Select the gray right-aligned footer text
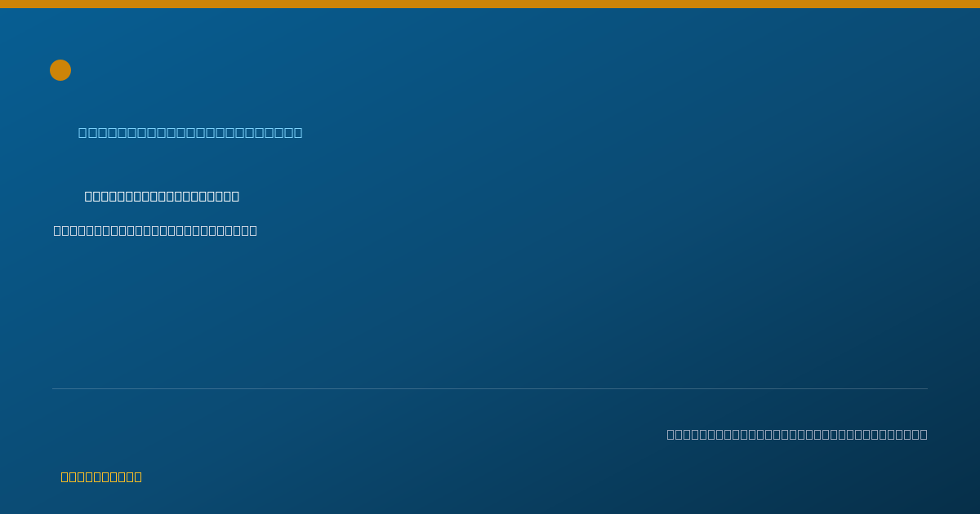Screen dimensions: 980x514 click(x=797, y=434)
